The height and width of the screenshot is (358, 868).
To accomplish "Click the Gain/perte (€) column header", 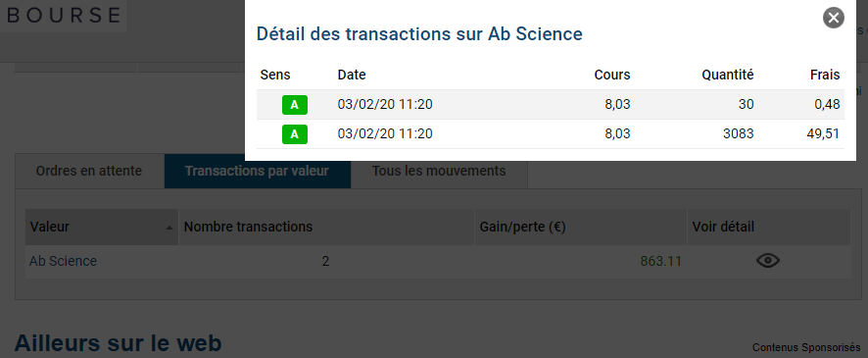I will click(522, 227).
